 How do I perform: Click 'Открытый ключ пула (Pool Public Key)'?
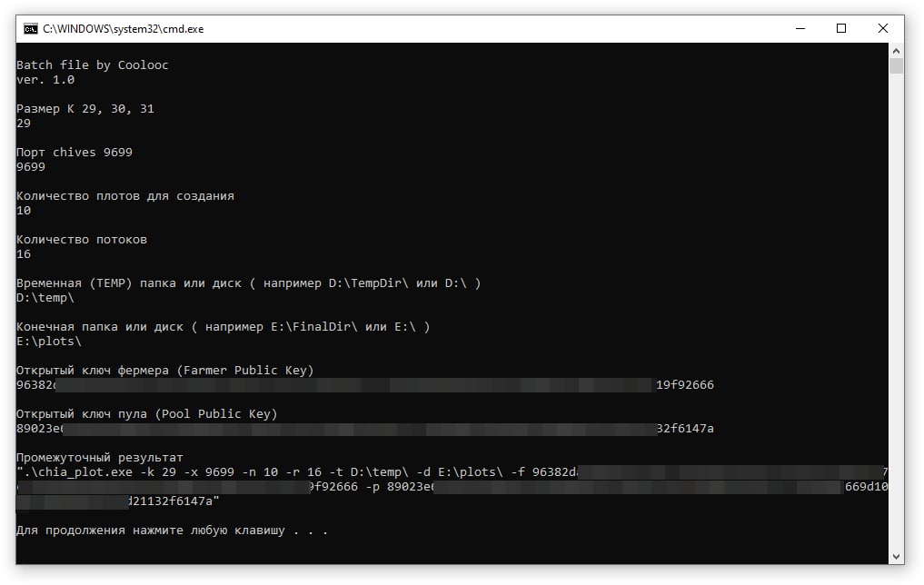point(147,414)
